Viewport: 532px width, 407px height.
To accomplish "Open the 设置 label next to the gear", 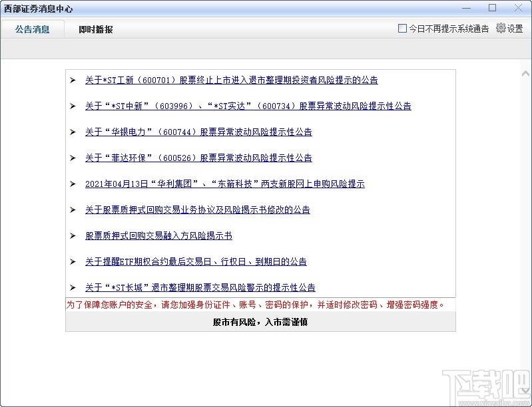I will 515,29.
